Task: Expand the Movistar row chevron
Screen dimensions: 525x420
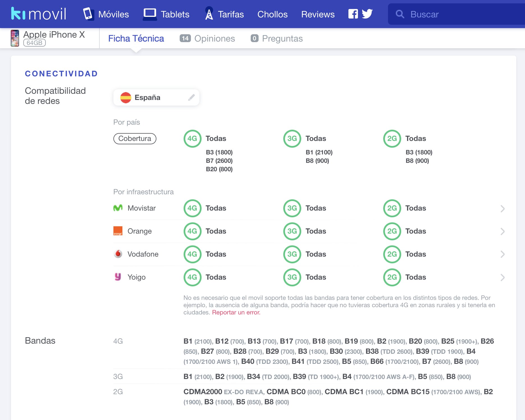Action: tap(503, 209)
